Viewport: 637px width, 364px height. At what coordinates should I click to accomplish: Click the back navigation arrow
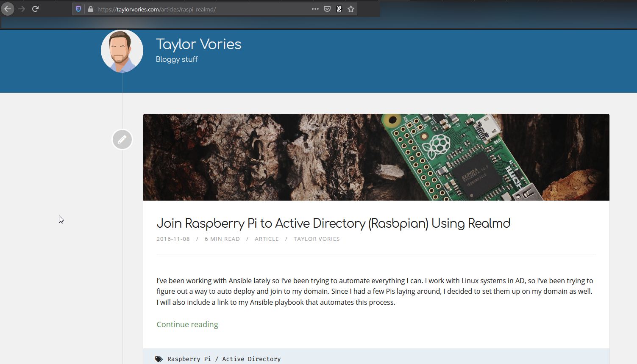coord(8,8)
